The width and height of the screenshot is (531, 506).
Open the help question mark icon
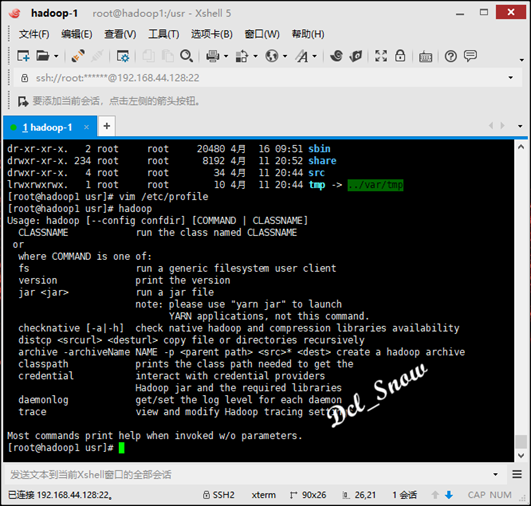(450, 56)
